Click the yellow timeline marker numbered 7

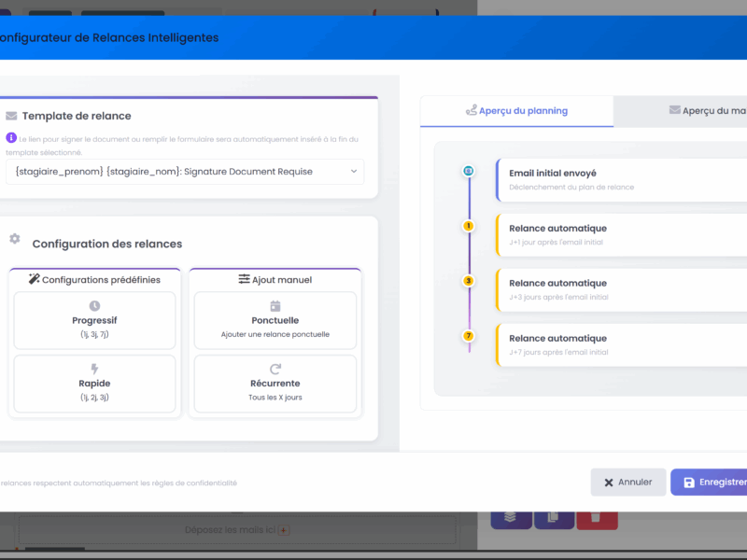click(x=469, y=335)
